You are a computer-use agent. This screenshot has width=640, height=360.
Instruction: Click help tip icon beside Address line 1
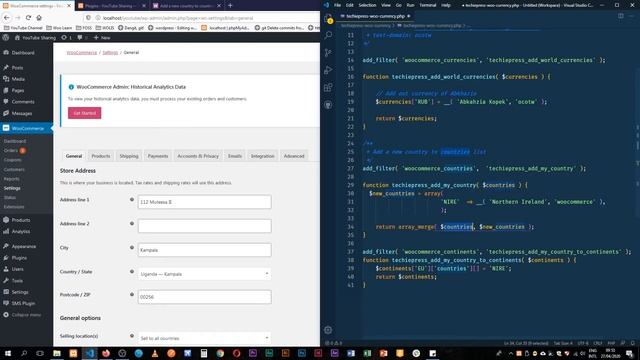click(x=132, y=200)
